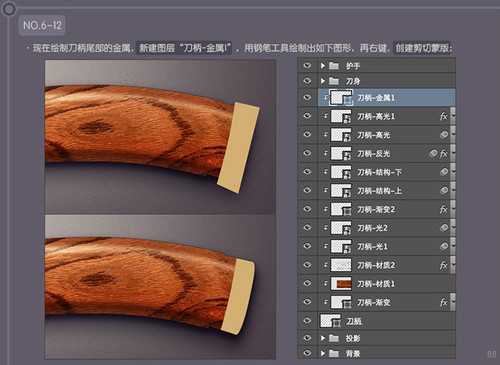Expand effects arrow on 刀柄-渐变2 row
Viewport: 500px width, 365px height.
pyautogui.click(x=453, y=209)
